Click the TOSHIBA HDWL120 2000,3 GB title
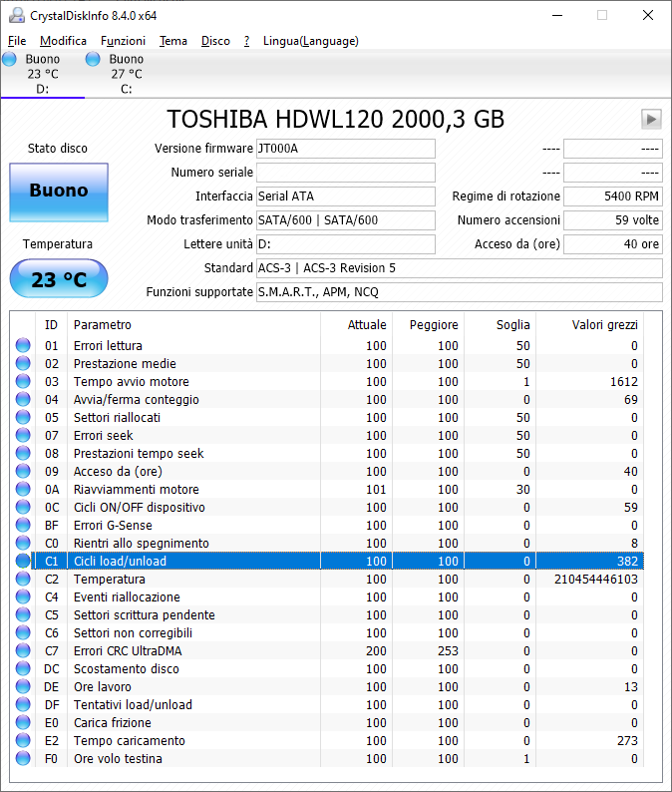 pos(336,120)
